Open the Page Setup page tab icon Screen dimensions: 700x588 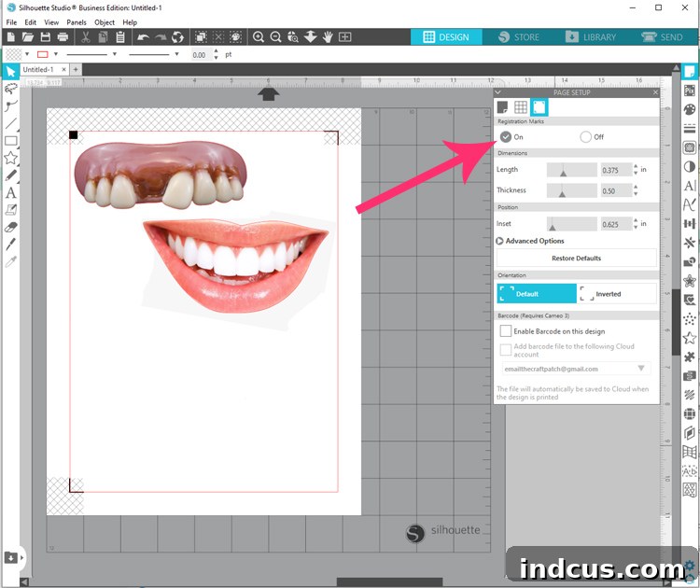coord(503,107)
